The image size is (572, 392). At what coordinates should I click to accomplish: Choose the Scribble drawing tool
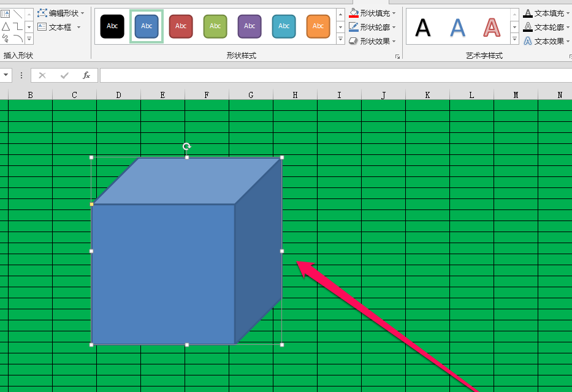point(4,38)
